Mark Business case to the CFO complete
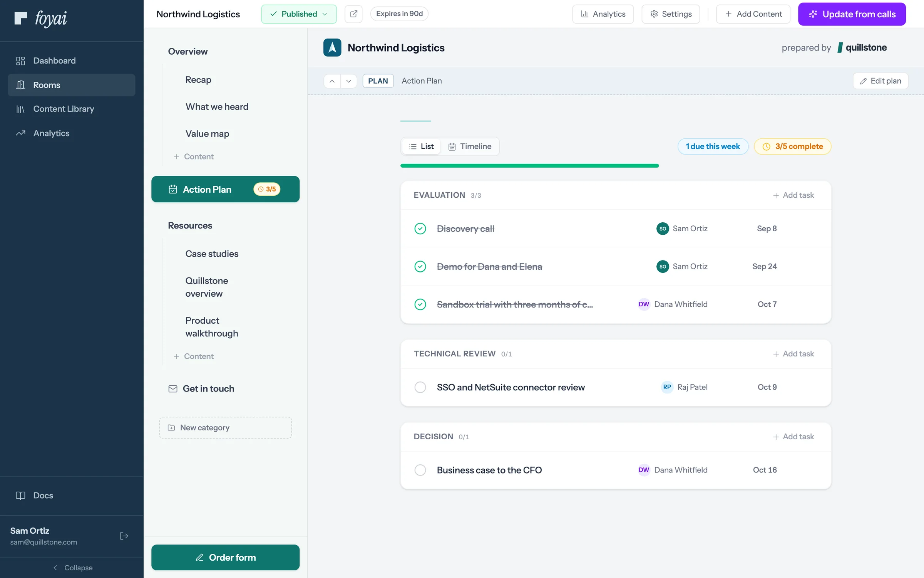 pyautogui.click(x=420, y=470)
